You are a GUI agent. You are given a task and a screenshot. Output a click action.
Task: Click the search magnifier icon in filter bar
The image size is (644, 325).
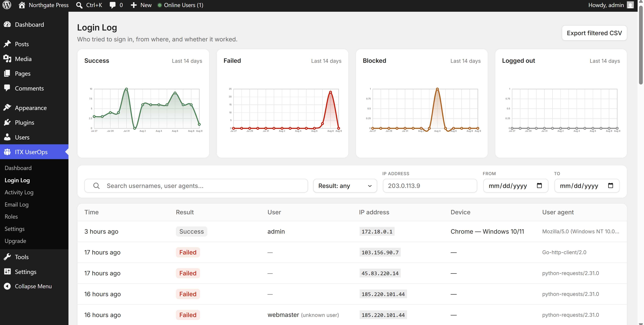(x=96, y=186)
